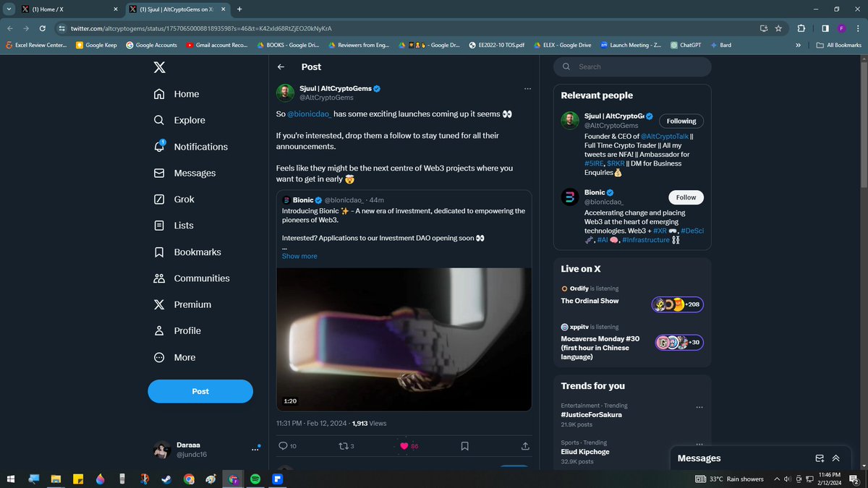Open File Explorer from taskbar
The image size is (868, 488).
point(56,479)
